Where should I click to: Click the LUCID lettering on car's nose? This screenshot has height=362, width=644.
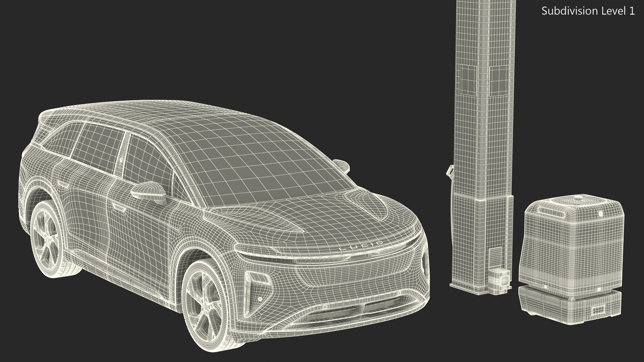coord(361,246)
